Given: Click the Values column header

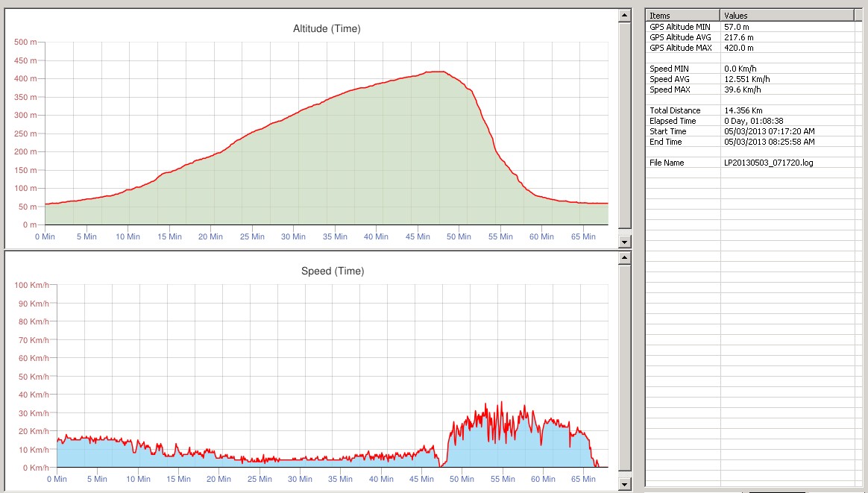Looking at the screenshot, I should [787, 16].
